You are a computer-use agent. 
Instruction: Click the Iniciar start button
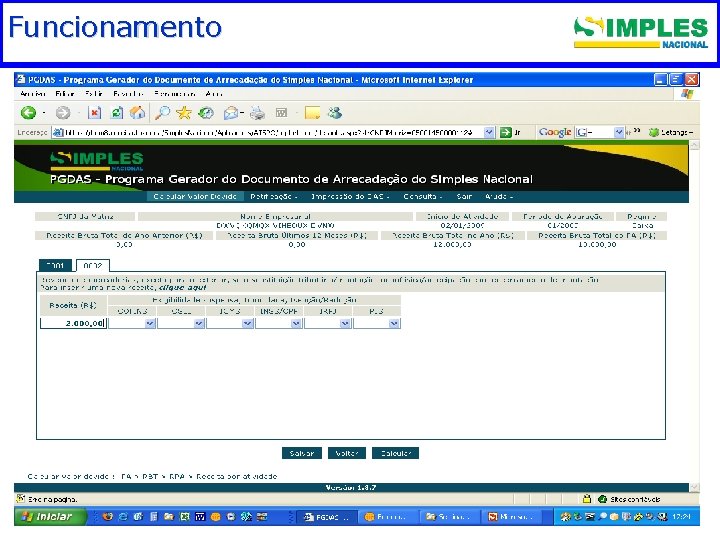(x=51, y=517)
